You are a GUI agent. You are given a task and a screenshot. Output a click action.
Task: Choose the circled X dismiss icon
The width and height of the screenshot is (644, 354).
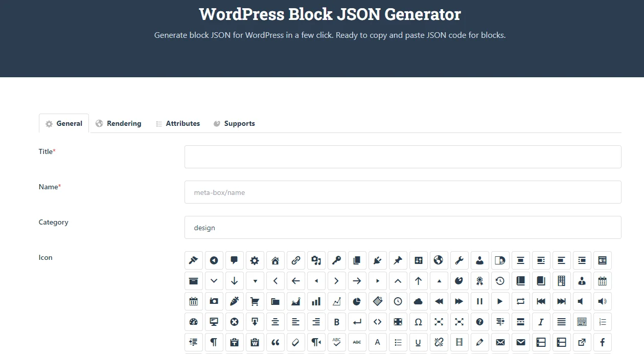point(235,322)
